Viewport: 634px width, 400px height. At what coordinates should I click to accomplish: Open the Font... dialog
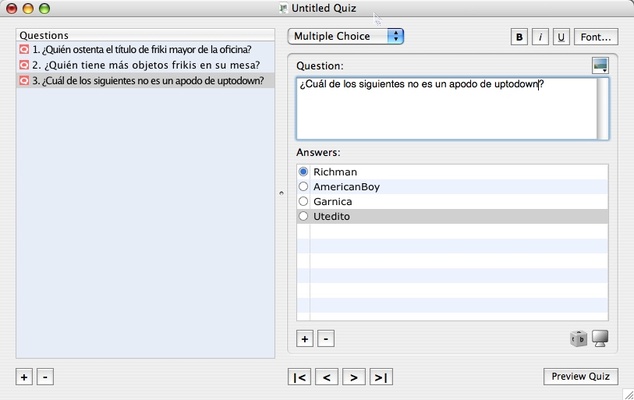pyautogui.click(x=596, y=37)
